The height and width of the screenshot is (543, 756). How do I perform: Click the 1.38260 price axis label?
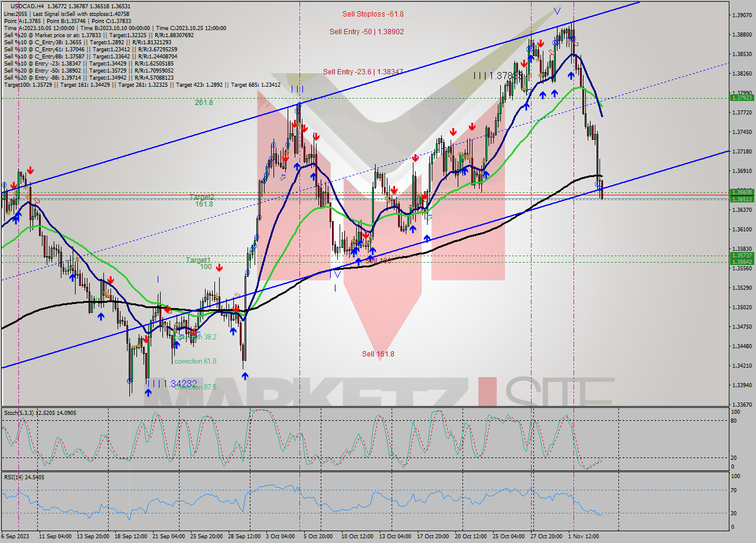coord(741,74)
